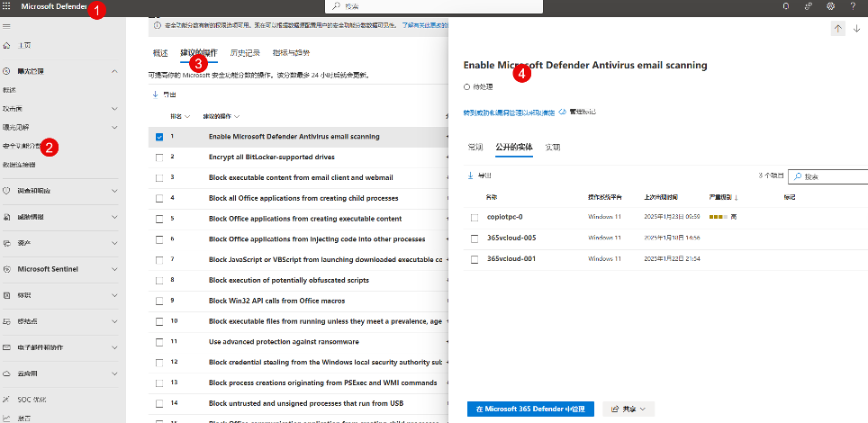Open the Metrics and trends (指标与趋势) tab

point(291,53)
